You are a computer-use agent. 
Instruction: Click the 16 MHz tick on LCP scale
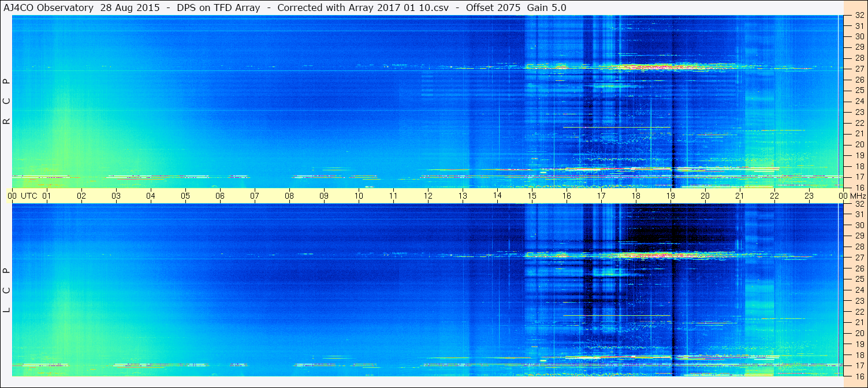(859, 376)
